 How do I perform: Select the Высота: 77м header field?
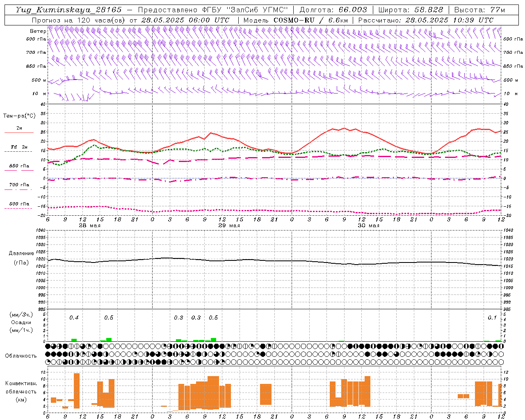(479, 10)
